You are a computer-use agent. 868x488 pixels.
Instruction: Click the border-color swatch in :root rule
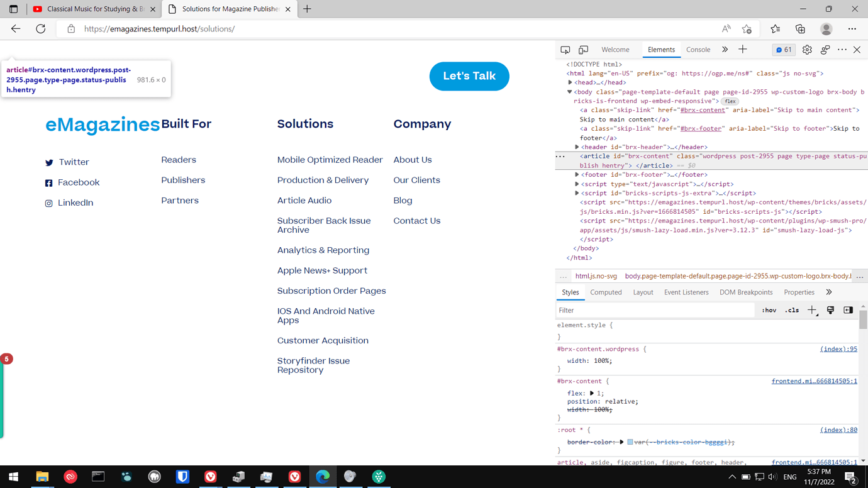coord(630,442)
